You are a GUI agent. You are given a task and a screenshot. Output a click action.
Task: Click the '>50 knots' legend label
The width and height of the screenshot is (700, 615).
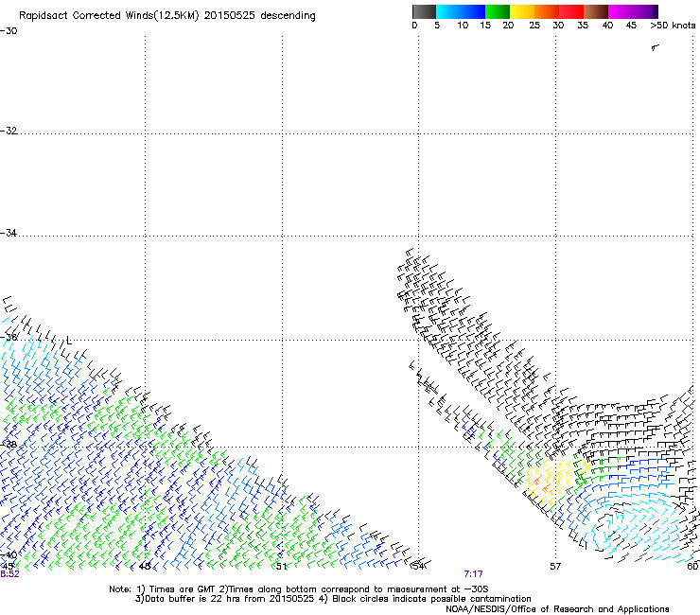[x=673, y=26]
